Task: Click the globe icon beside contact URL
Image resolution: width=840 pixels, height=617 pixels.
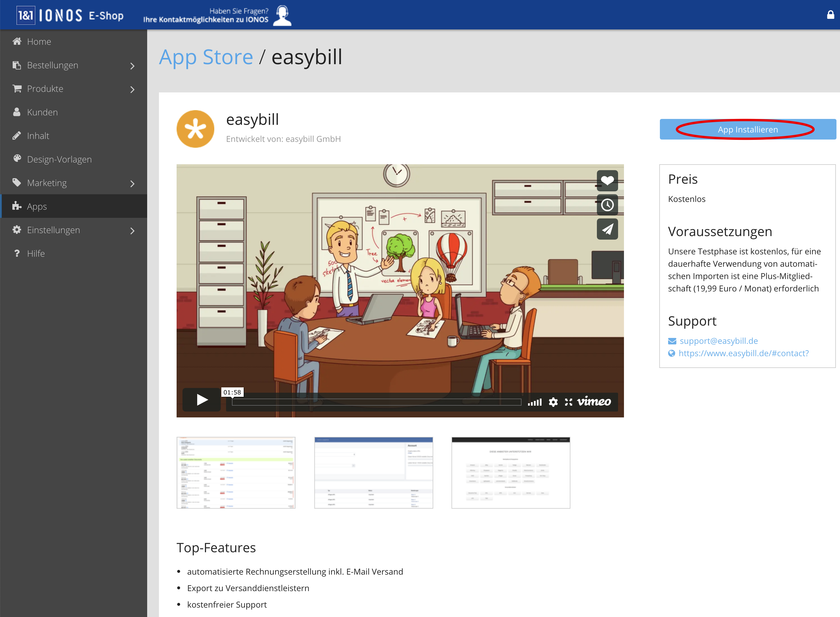Action: coord(672,353)
